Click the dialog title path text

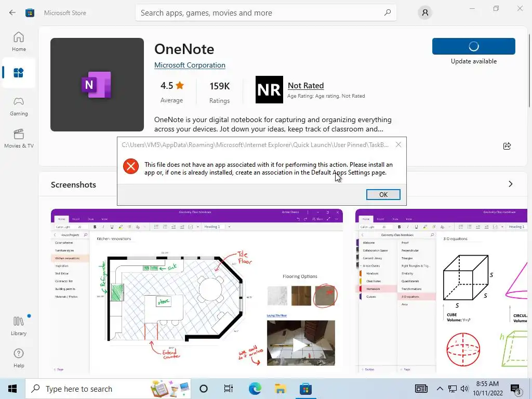point(255,145)
